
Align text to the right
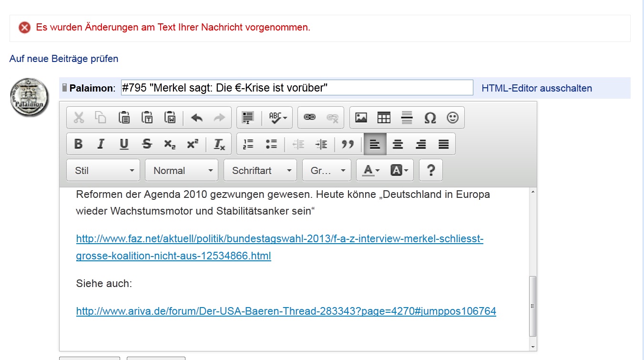(x=420, y=144)
